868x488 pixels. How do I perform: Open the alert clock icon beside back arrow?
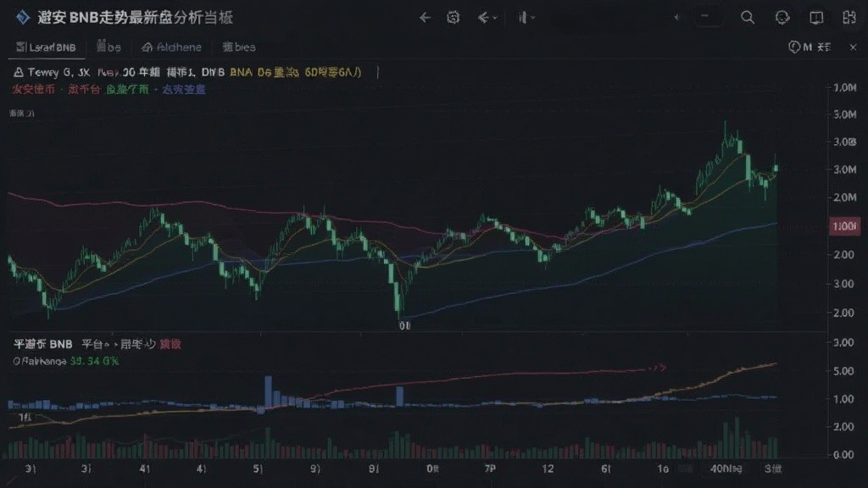coord(453,18)
